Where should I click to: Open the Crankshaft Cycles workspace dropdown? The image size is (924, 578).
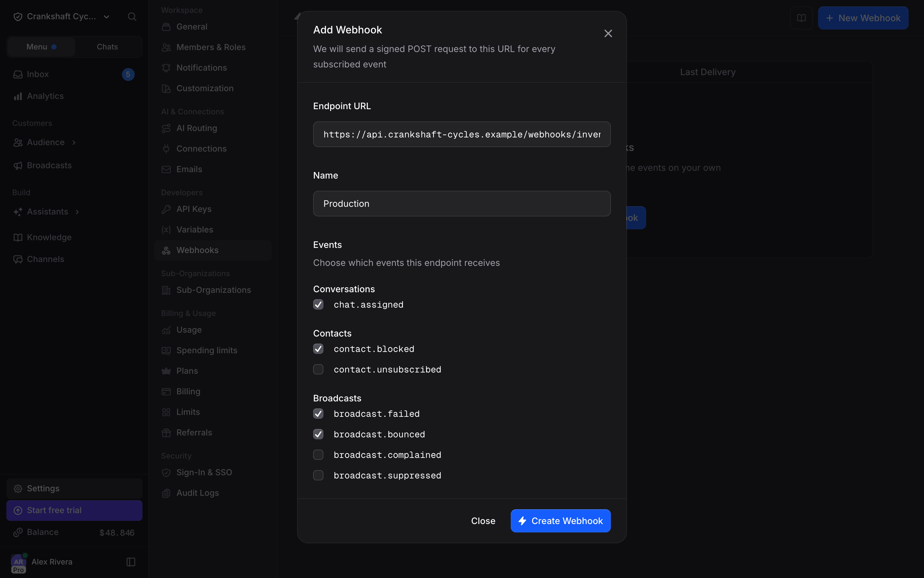62,16
